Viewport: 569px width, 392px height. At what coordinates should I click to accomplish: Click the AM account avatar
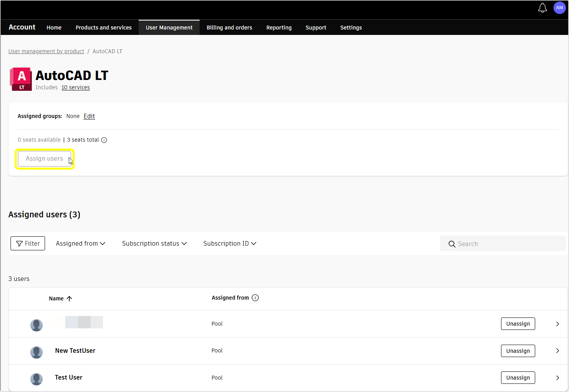tap(559, 8)
